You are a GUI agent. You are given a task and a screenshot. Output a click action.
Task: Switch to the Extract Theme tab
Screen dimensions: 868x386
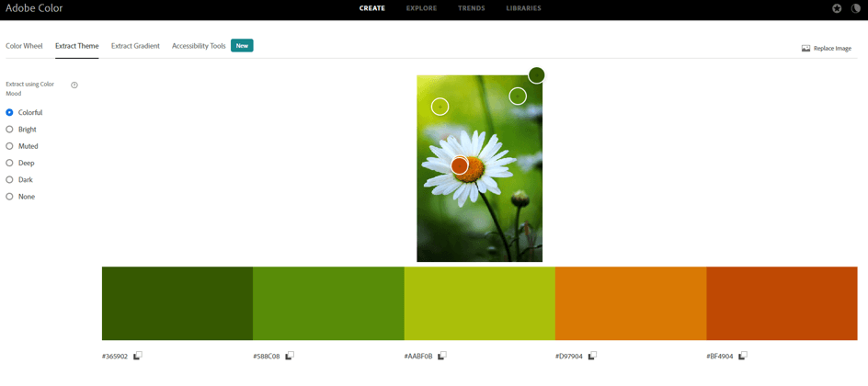point(77,46)
